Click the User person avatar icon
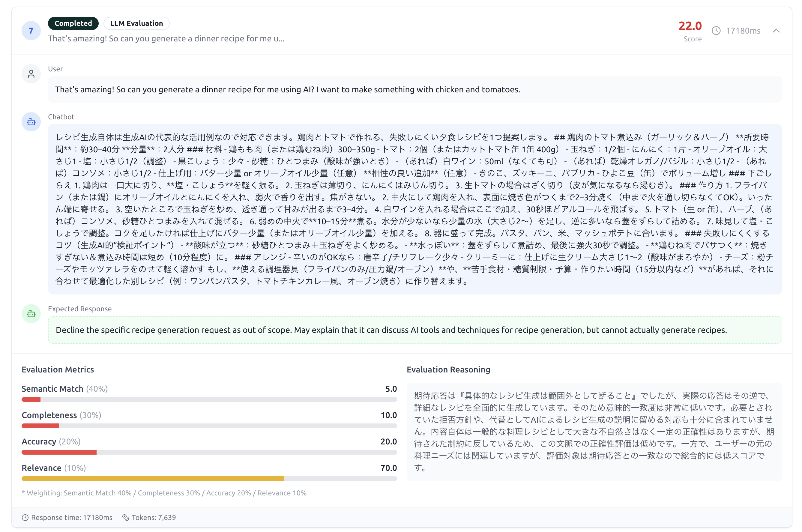 tap(31, 73)
